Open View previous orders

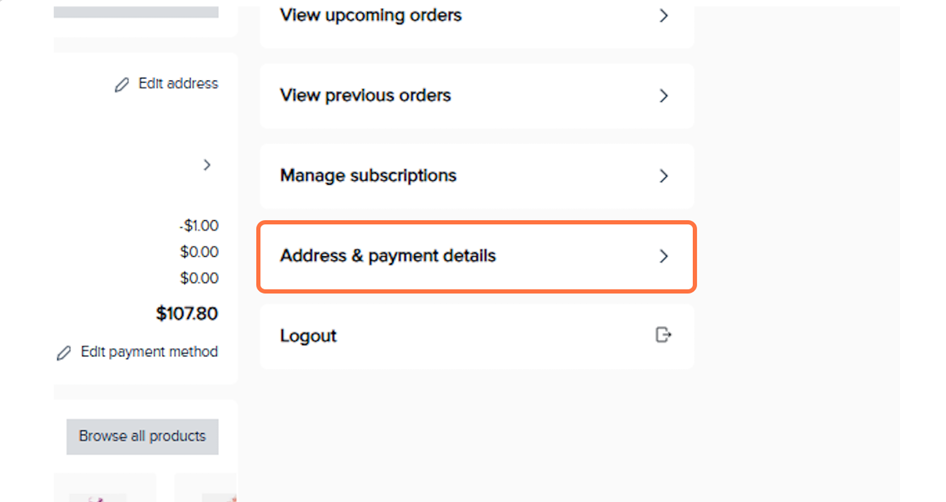(x=365, y=96)
